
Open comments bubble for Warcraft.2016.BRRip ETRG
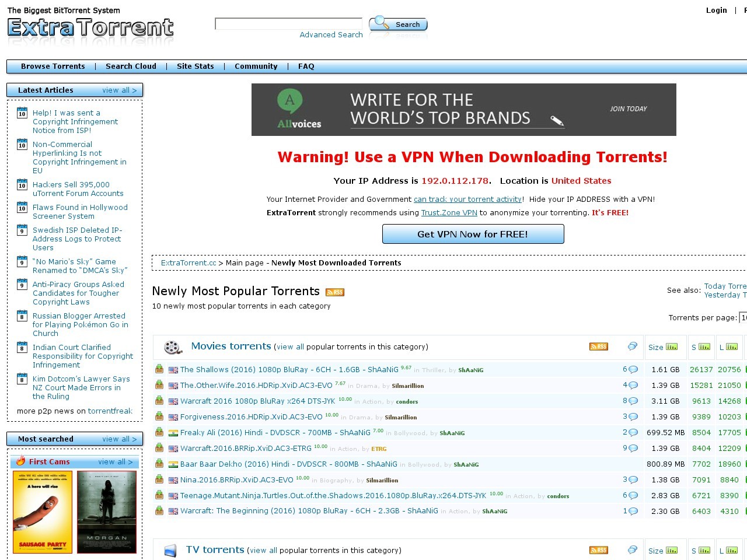633,448
